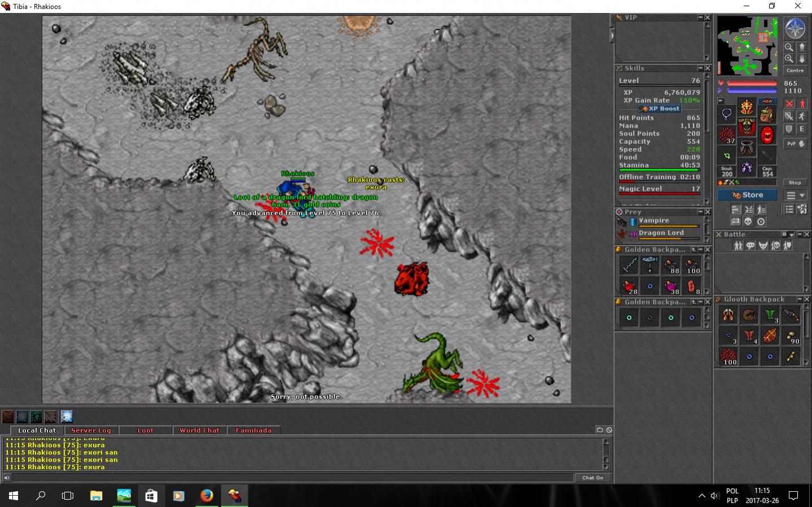812x507 pixels.
Task: Open the quest log list icon
Action: point(789,209)
